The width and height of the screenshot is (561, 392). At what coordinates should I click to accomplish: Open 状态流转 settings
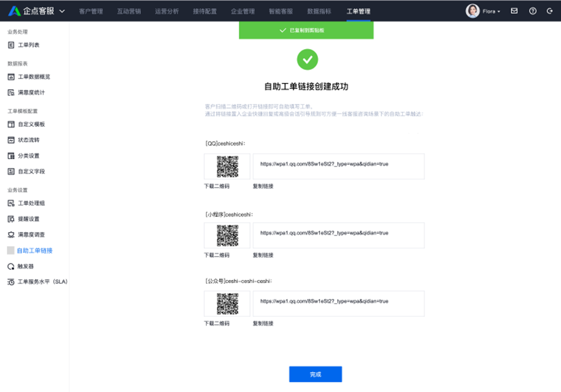point(29,140)
